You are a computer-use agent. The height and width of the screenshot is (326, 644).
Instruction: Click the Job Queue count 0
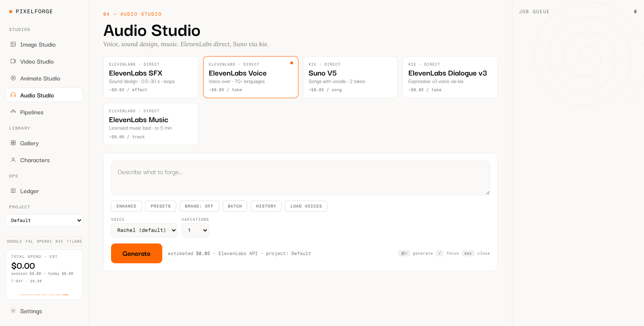pyautogui.click(x=635, y=12)
